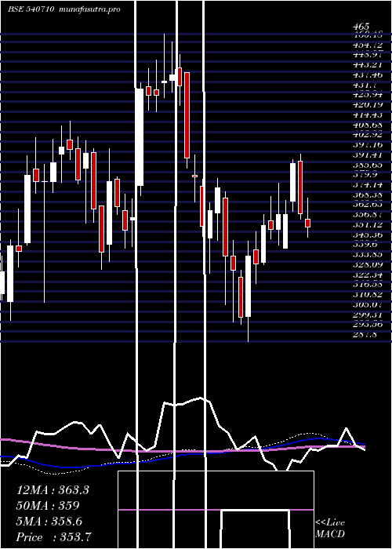
Task: Click the Price : 353.7 readout
Action: (54, 537)
